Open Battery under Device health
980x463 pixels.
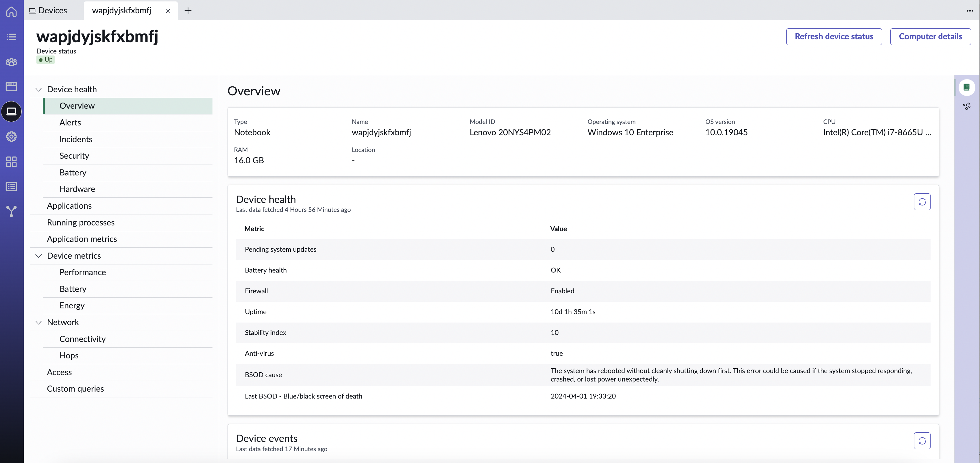[127, 172]
